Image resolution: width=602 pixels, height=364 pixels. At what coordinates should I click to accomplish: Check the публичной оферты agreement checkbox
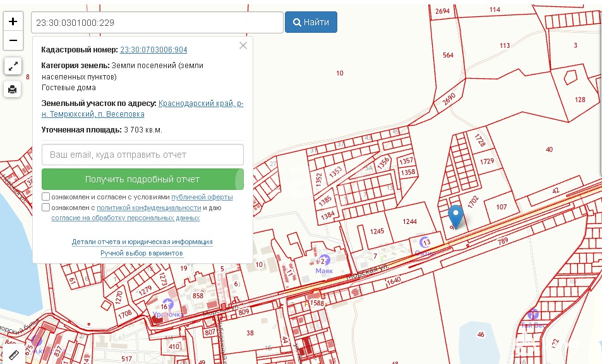(45, 197)
